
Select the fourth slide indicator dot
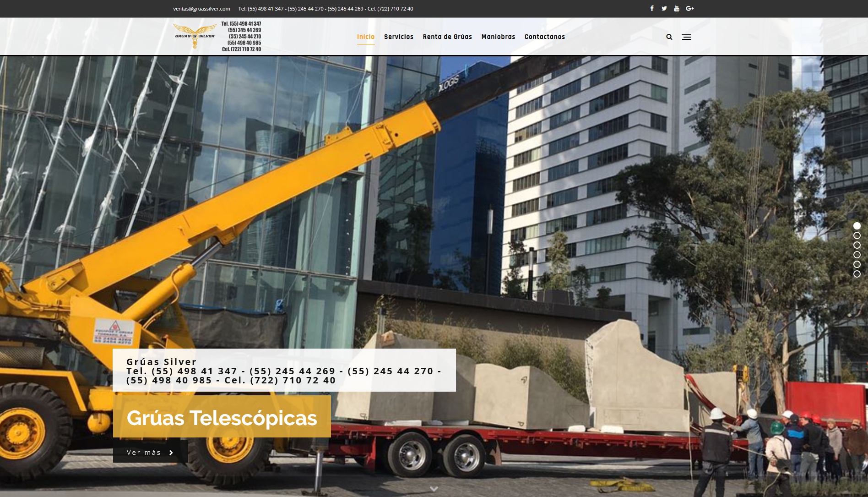click(857, 255)
